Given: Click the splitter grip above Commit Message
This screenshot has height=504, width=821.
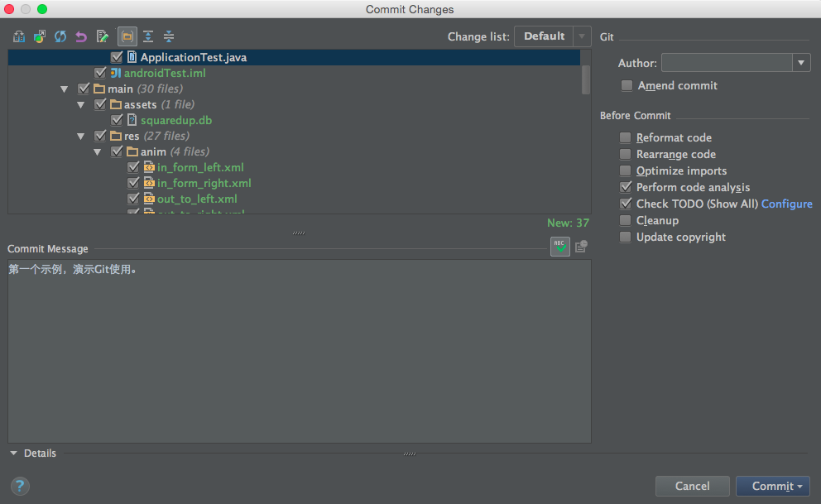Looking at the screenshot, I should [x=299, y=233].
